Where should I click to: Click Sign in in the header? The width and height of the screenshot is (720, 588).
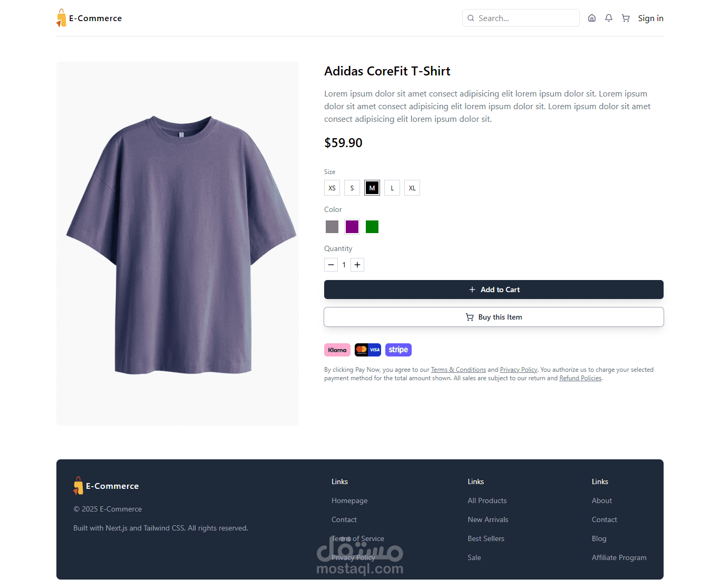point(650,18)
